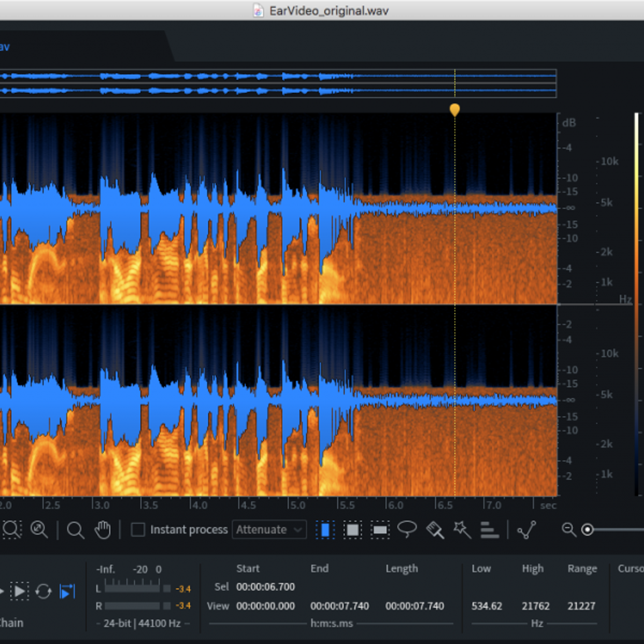Enable the Instant process checkbox

(x=138, y=530)
